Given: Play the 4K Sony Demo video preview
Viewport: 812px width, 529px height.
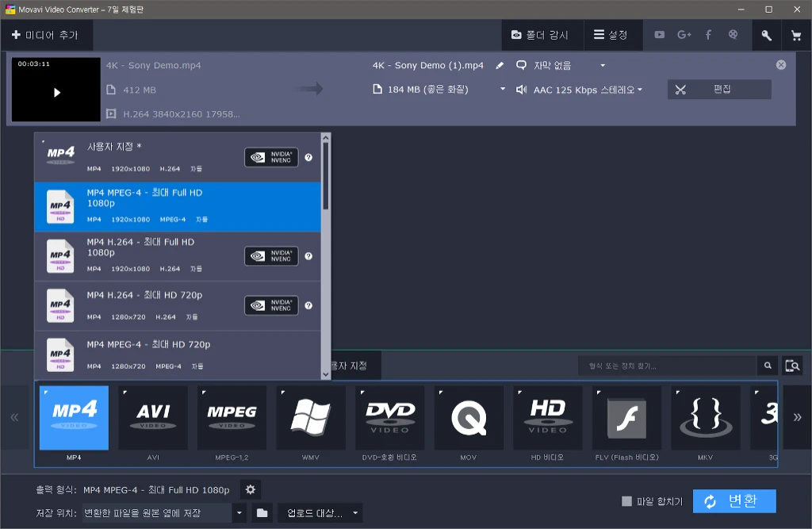Looking at the screenshot, I should [56, 92].
